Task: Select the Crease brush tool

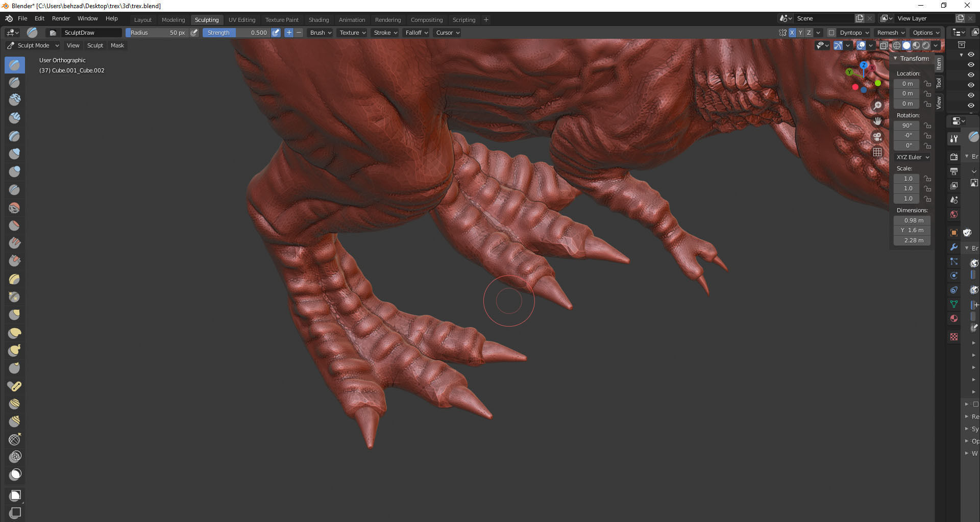Action: tap(15, 189)
